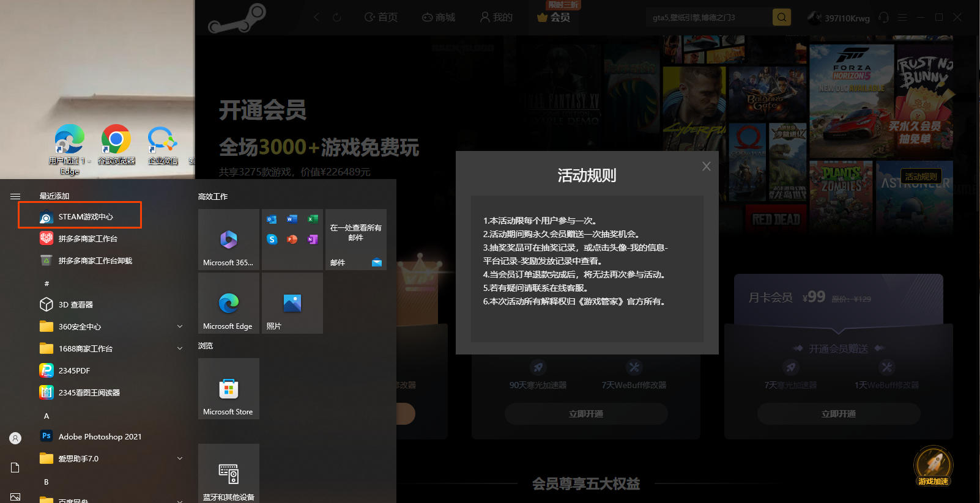The height and width of the screenshot is (503, 980).
Task: Click the Steam-style logo in game client
Action: click(x=237, y=18)
